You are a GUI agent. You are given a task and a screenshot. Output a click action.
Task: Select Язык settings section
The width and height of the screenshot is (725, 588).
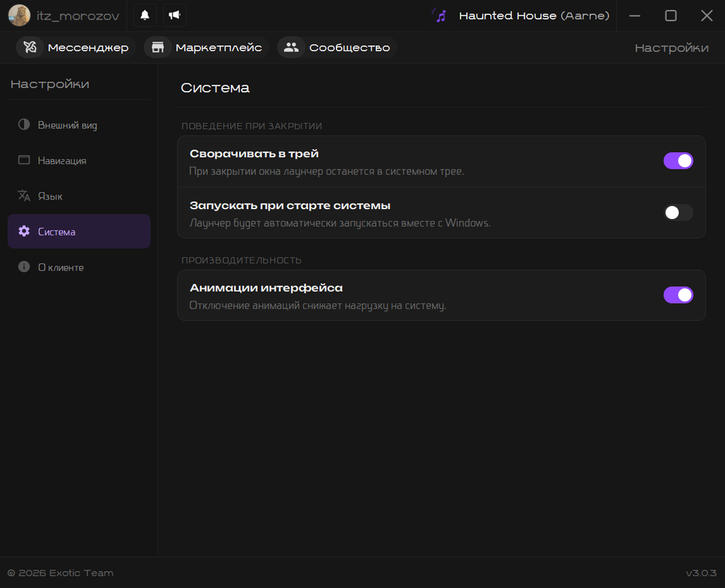click(79, 196)
